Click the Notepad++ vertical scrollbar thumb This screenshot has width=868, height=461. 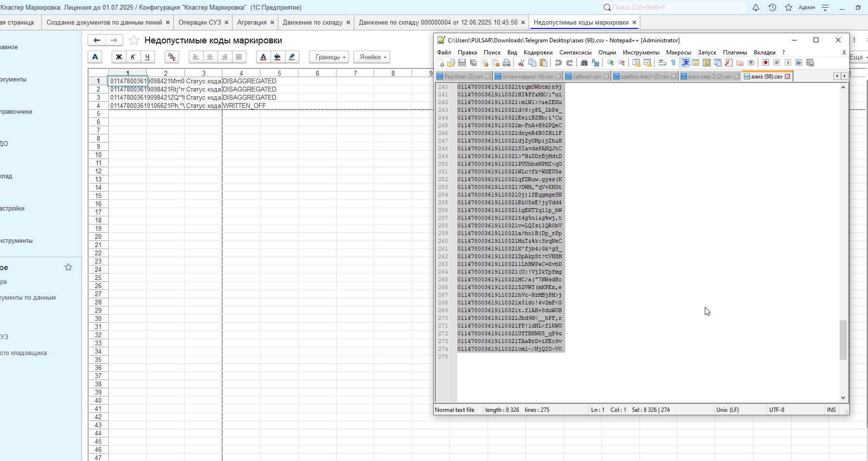point(843,340)
